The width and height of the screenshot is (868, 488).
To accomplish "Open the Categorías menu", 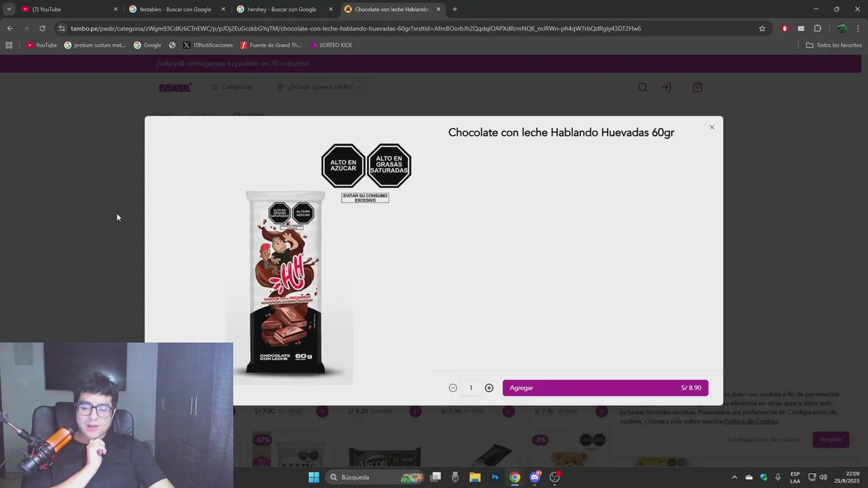I will tap(231, 87).
